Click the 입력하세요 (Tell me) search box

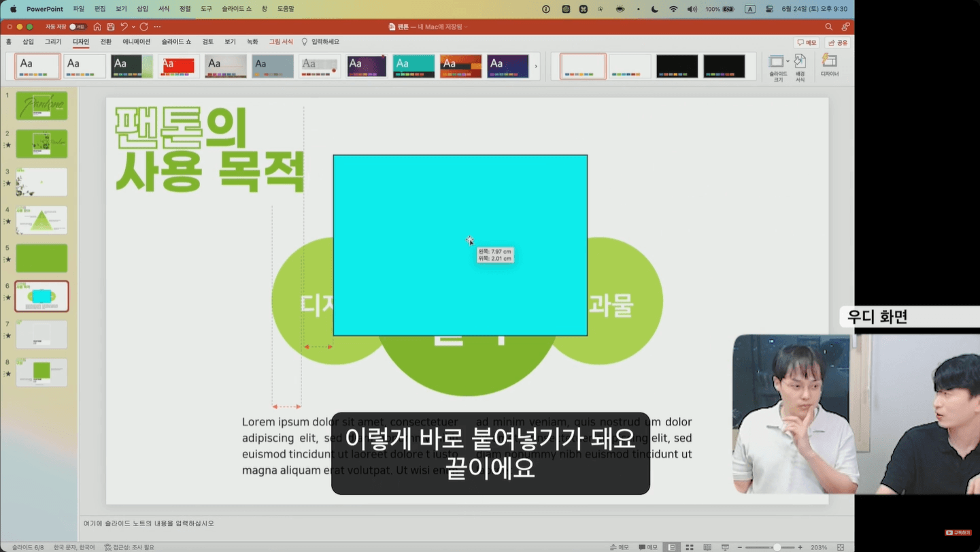click(321, 42)
